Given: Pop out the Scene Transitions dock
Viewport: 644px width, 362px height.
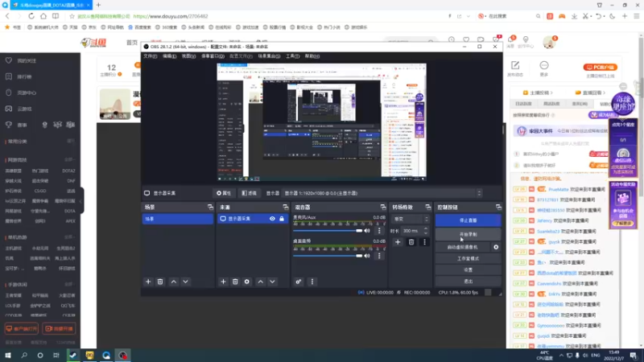Looking at the screenshot, I should tap(428, 208).
